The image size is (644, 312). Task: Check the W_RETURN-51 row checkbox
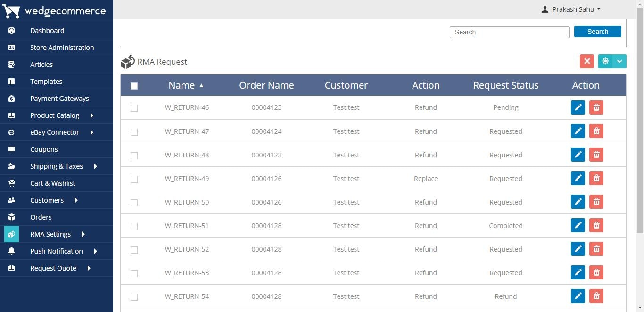[134, 226]
